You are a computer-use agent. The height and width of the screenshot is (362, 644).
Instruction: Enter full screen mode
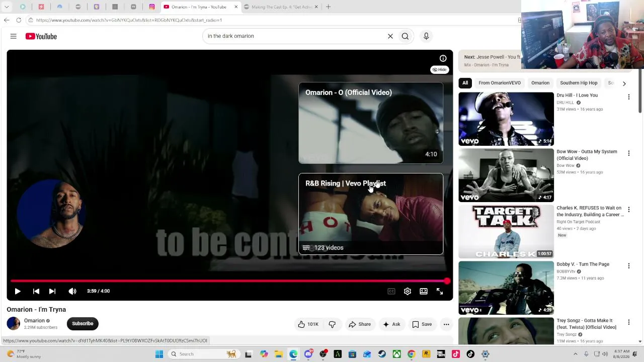[440, 291]
